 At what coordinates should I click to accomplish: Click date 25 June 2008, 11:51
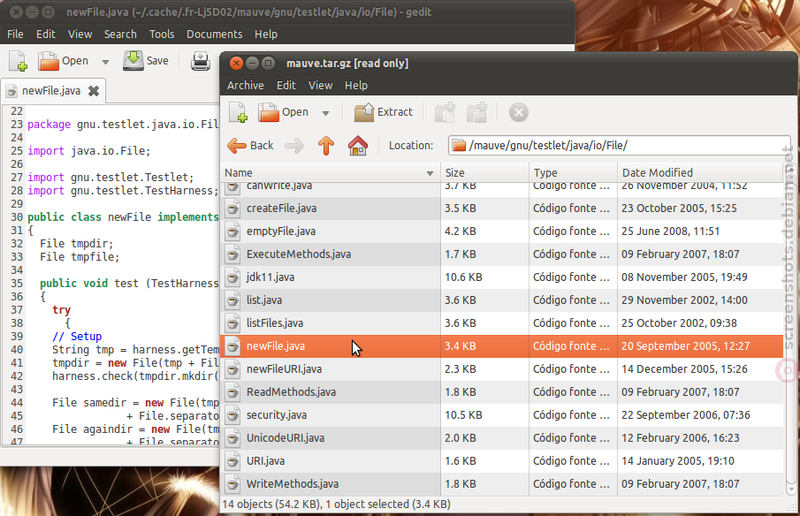point(670,231)
